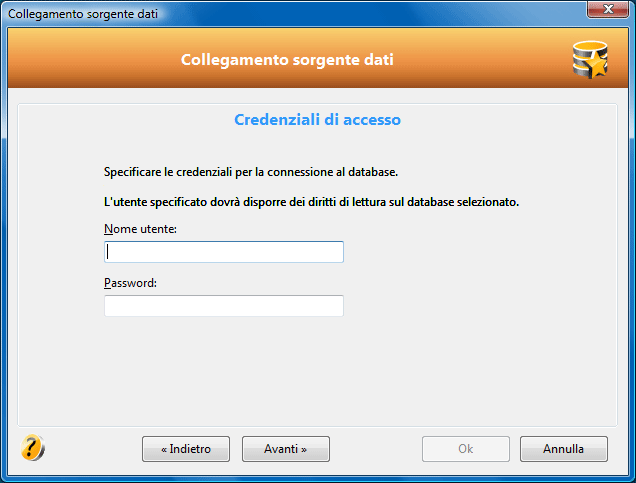Go back with the « Indietro button

(x=186, y=449)
